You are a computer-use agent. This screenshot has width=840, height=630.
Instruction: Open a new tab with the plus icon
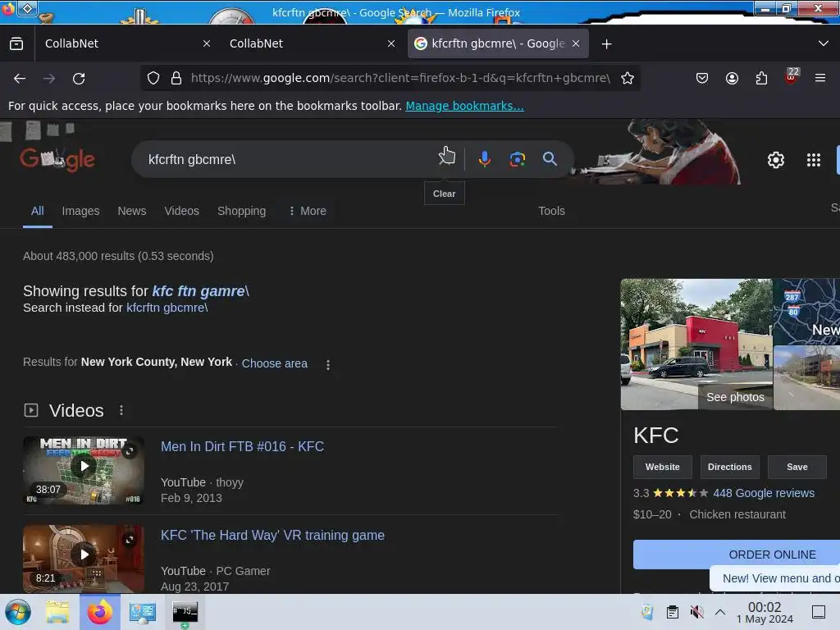[x=606, y=44]
